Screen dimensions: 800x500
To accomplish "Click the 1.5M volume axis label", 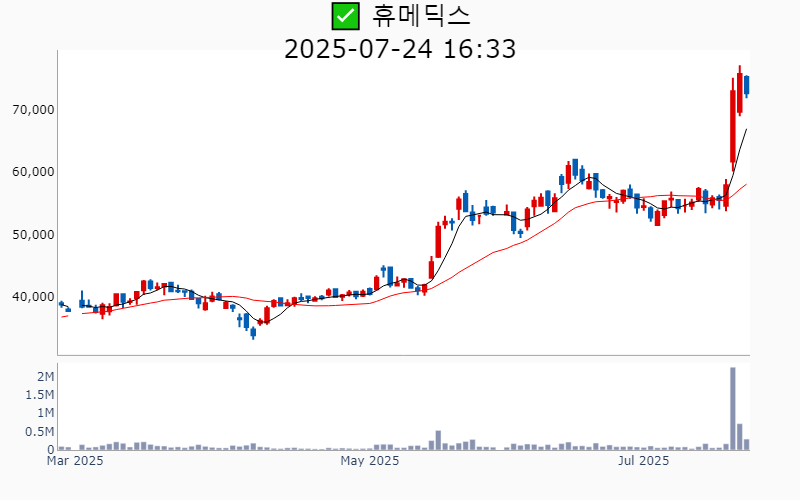I will pyautogui.click(x=40, y=394).
